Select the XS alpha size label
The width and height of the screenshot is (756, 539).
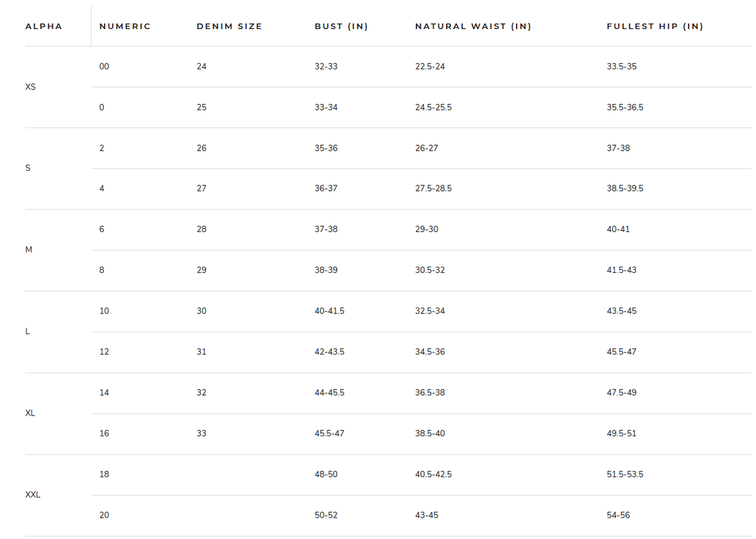[30, 87]
